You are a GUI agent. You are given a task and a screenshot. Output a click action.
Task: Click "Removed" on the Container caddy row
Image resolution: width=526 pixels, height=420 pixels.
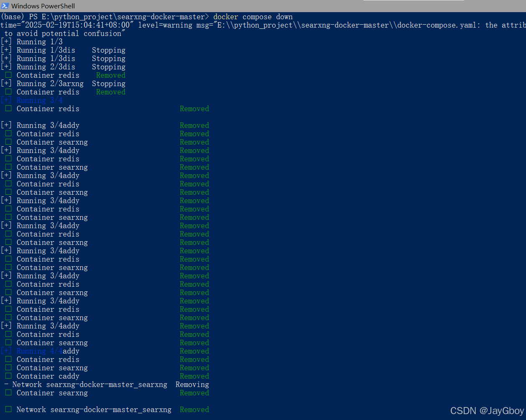pyautogui.click(x=194, y=376)
